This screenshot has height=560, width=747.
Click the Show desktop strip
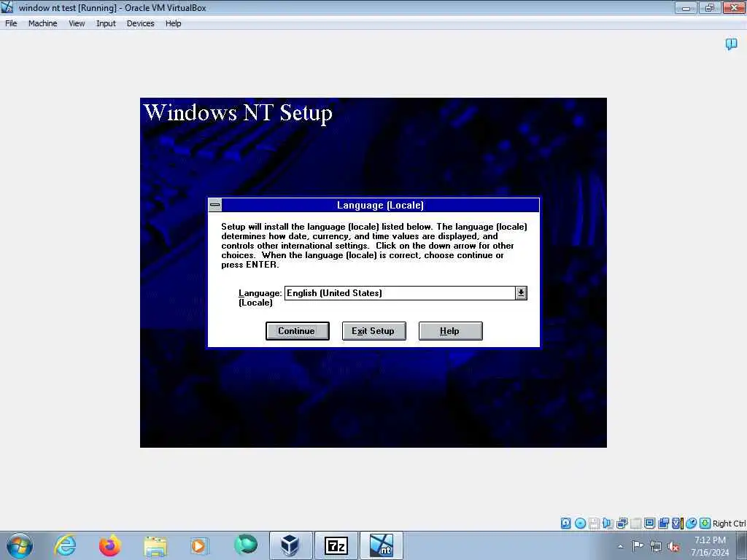742,545
